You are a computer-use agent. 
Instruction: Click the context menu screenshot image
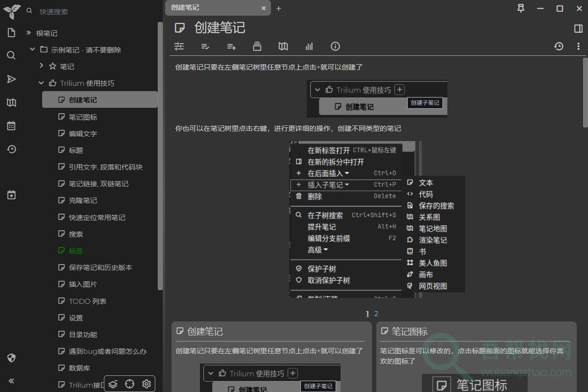[377, 220]
